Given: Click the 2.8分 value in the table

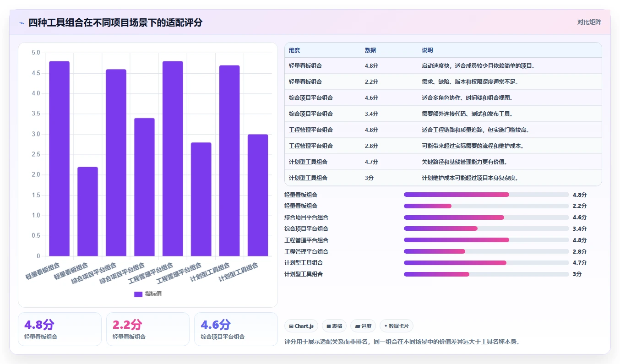Looking at the screenshot, I should 371,146.
